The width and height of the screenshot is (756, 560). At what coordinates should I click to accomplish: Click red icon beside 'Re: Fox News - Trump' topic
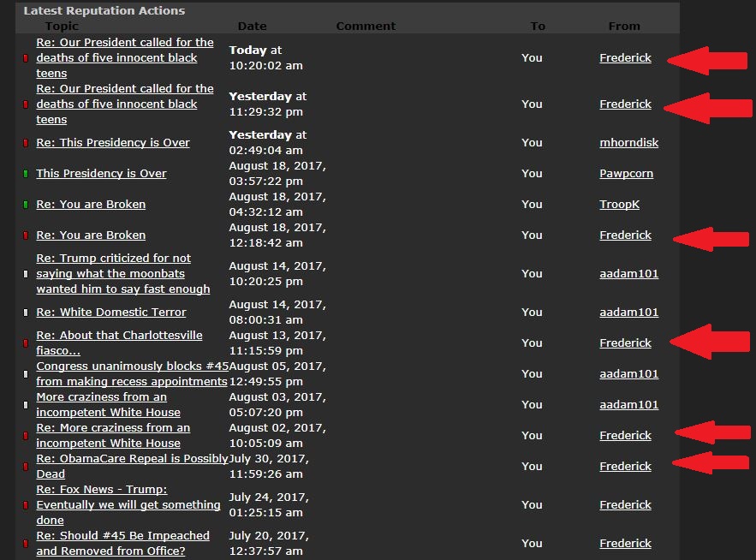click(26, 505)
